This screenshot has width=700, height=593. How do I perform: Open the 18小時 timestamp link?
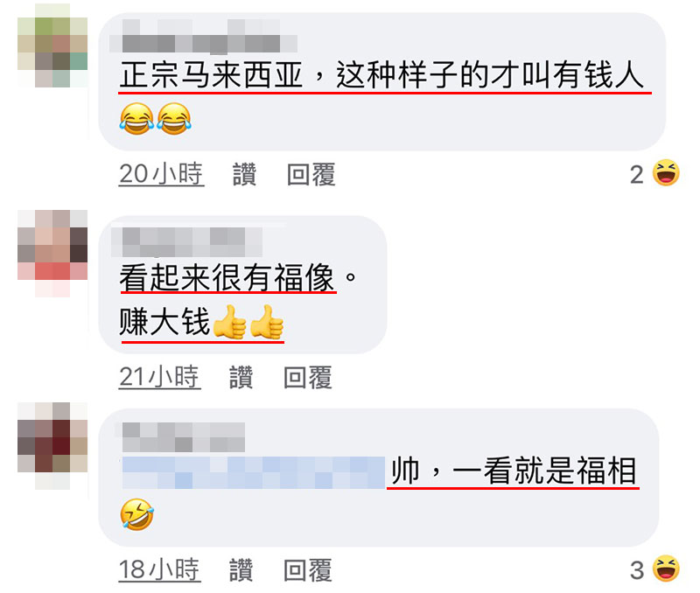tap(159, 569)
